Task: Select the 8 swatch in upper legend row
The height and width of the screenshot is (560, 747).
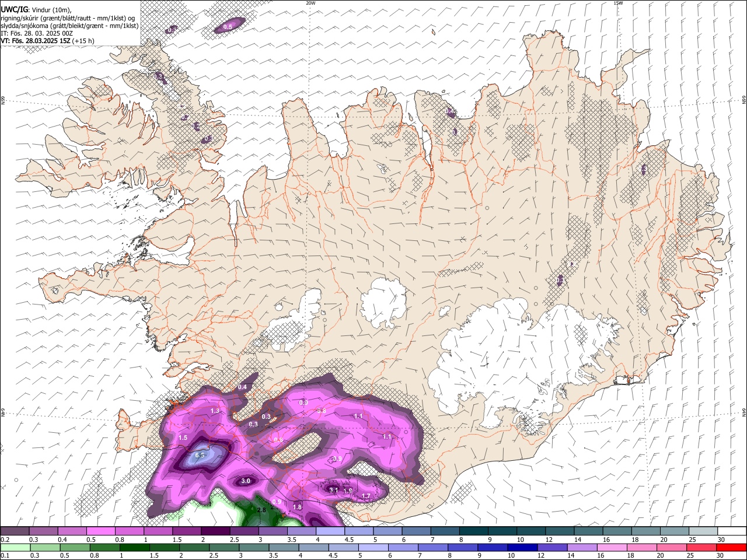Action: (474, 531)
